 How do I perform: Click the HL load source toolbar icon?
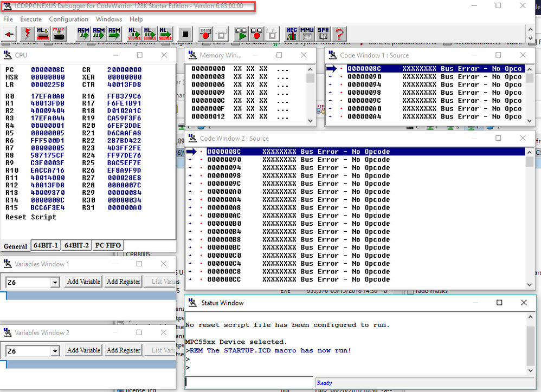[x=43, y=34]
